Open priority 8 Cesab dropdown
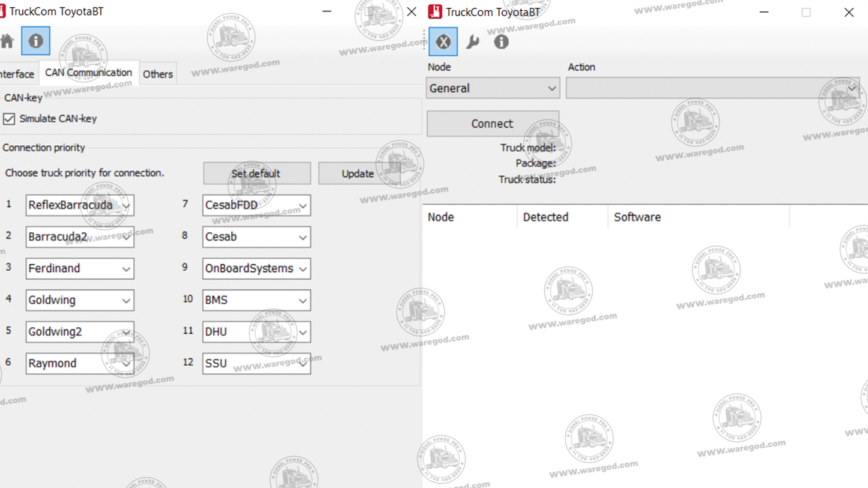 tap(256, 237)
